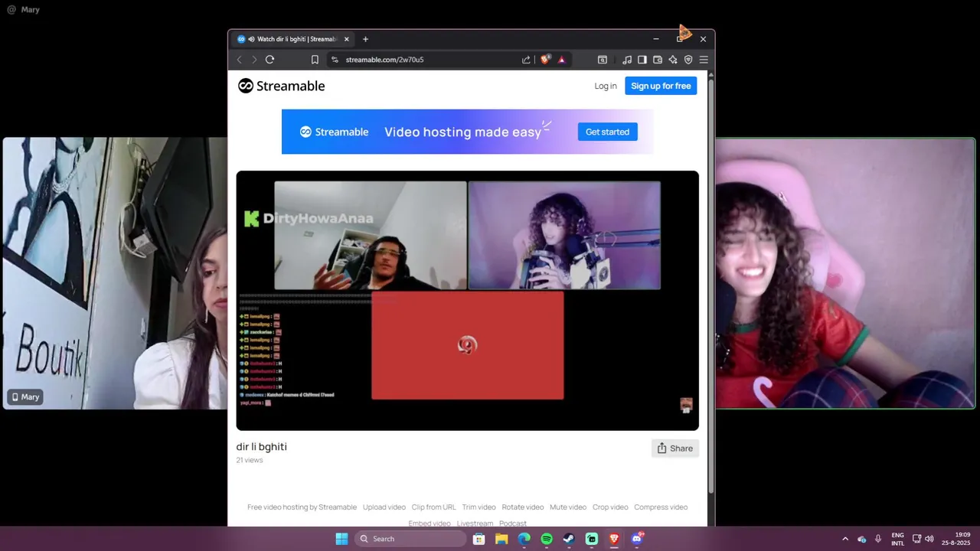Click the Log in link
The image size is (980, 551).
pyautogui.click(x=606, y=86)
